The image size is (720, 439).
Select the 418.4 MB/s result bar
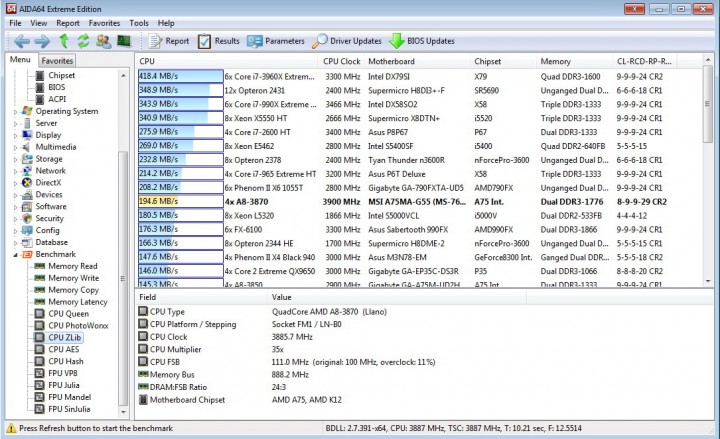pyautogui.click(x=180, y=77)
